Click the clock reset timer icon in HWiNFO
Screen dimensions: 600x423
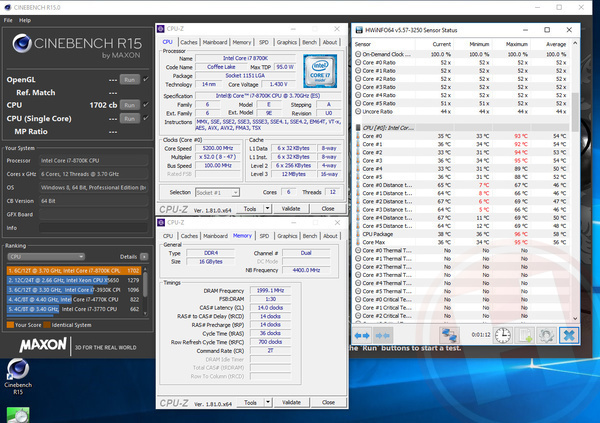click(502, 335)
